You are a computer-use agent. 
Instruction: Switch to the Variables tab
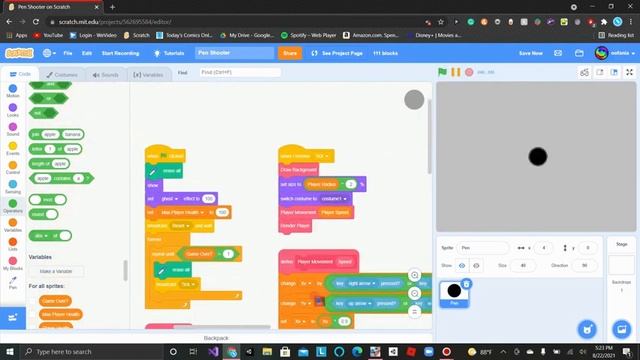pos(148,75)
